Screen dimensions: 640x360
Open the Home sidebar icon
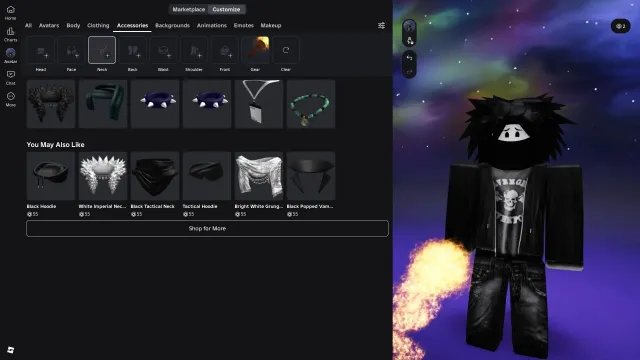pyautogui.click(x=11, y=12)
